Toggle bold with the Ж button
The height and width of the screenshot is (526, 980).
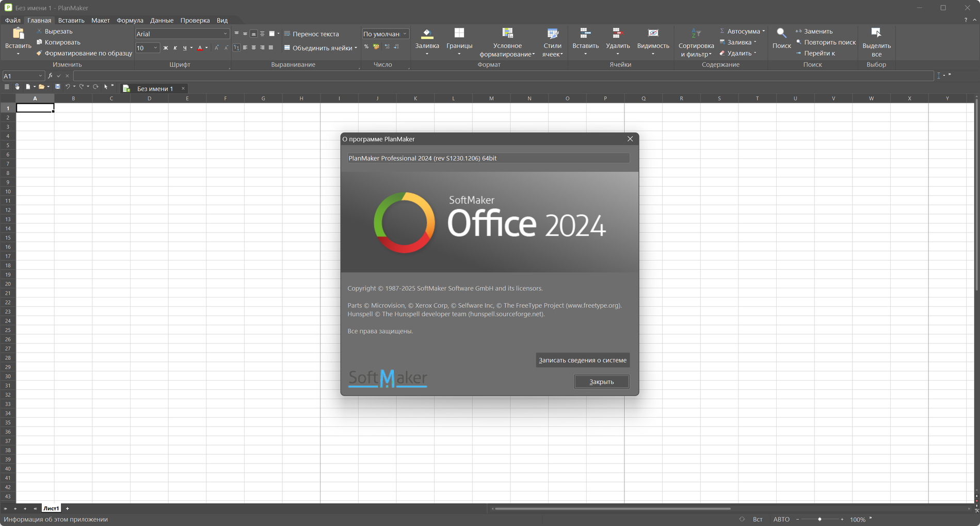tap(166, 48)
